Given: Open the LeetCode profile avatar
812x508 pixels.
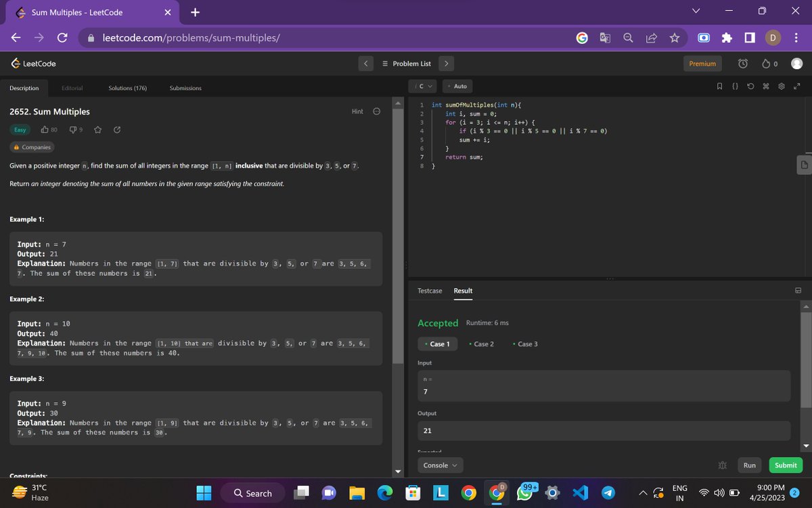Looking at the screenshot, I should pos(796,64).
